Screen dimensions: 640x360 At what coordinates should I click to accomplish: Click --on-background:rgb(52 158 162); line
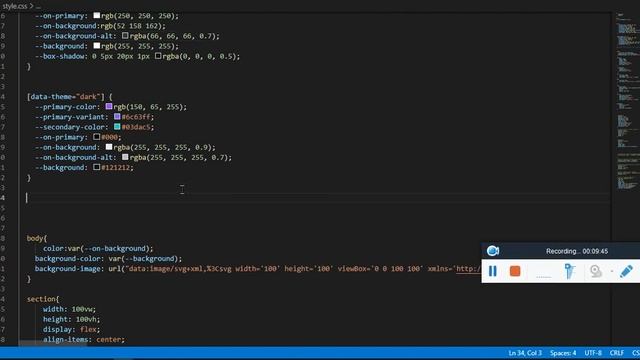(100, 26)
